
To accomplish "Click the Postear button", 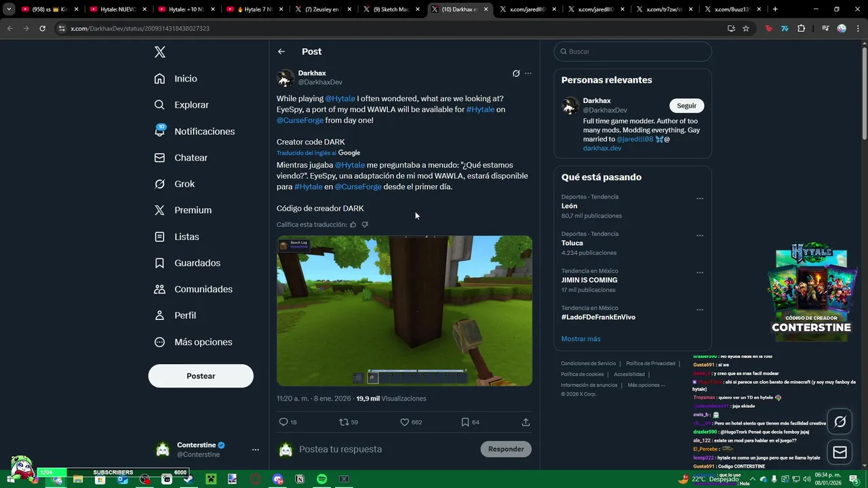I will [201, 376].
